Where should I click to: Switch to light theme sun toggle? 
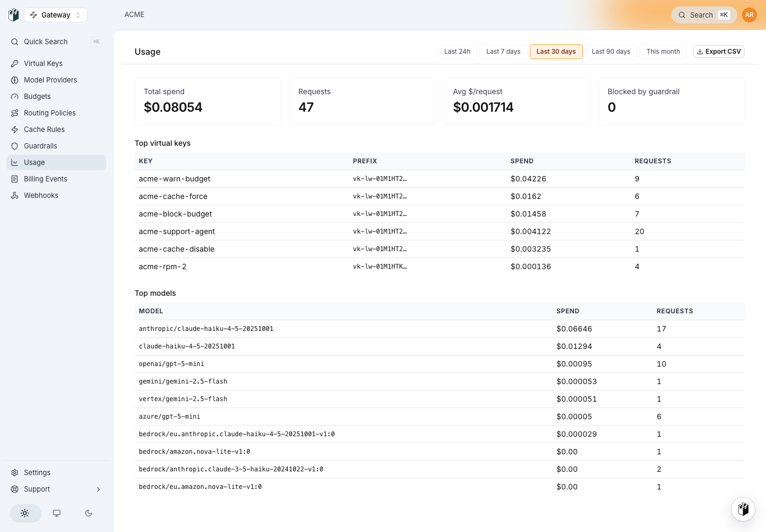(25, 513)
